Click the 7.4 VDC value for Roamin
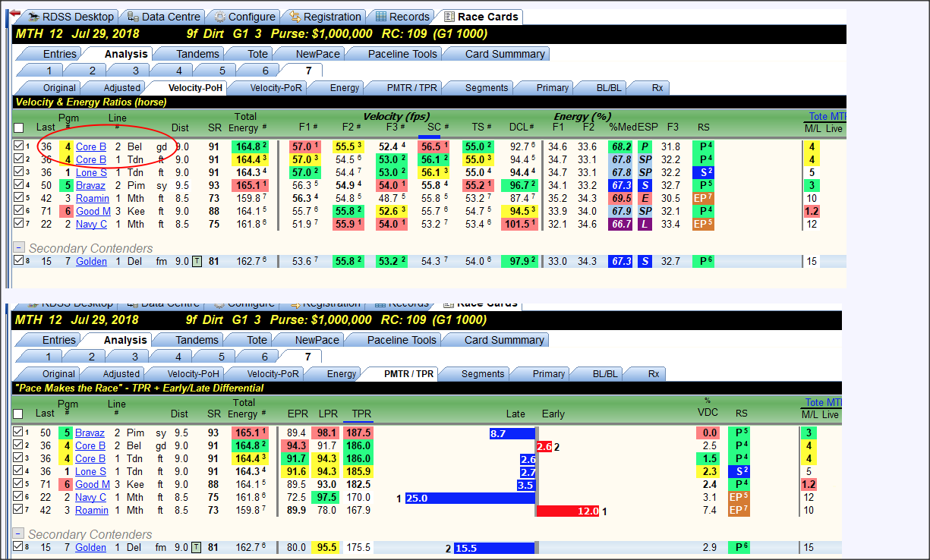The height and width of the screenshot is (560, 930). click(709, 510)
